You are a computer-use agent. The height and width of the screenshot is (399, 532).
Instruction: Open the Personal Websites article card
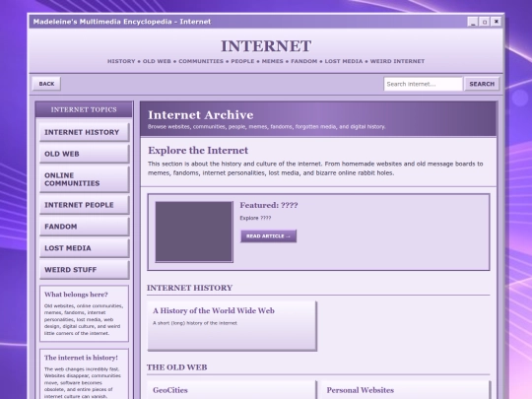tap(406, 390)
